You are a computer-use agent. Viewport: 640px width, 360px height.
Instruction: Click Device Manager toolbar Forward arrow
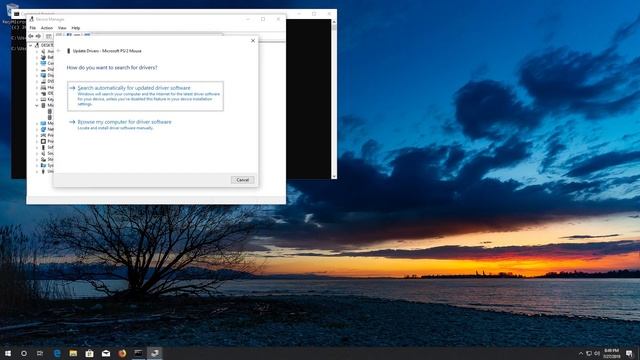click(x=38, y=36)
